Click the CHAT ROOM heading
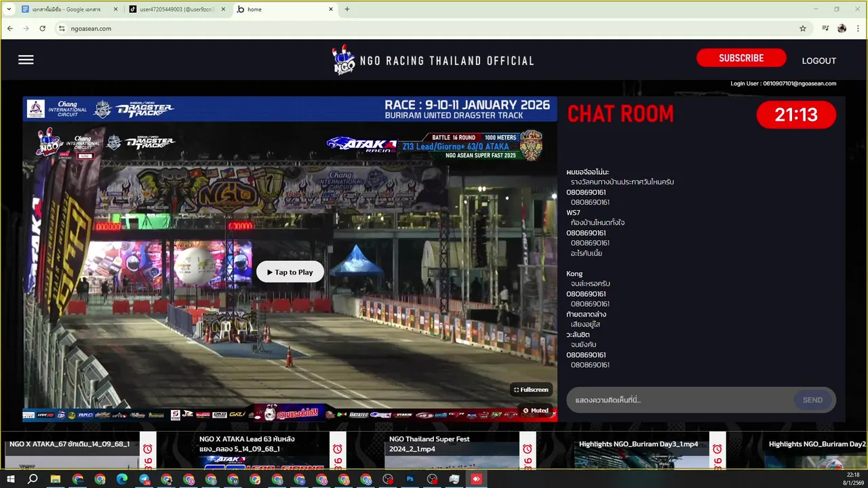The height and width of the screenshot is (488, 868). [x=620, y=114]
